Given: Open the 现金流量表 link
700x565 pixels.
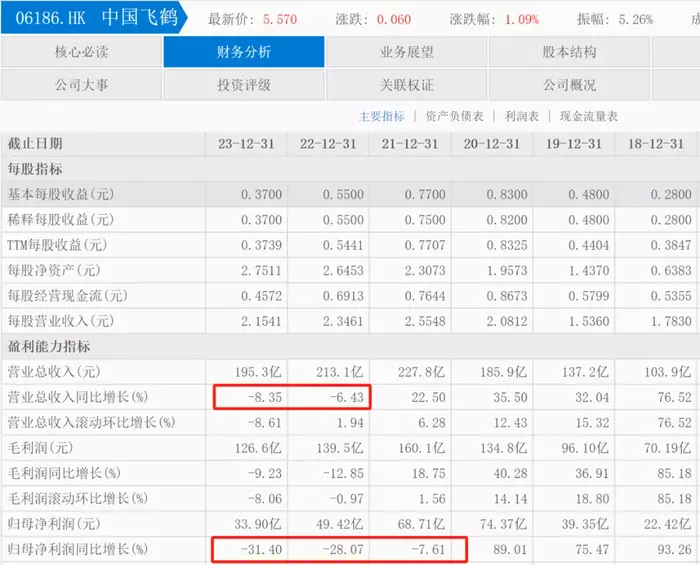Looking at the screenshot, I should pos(588,116).
